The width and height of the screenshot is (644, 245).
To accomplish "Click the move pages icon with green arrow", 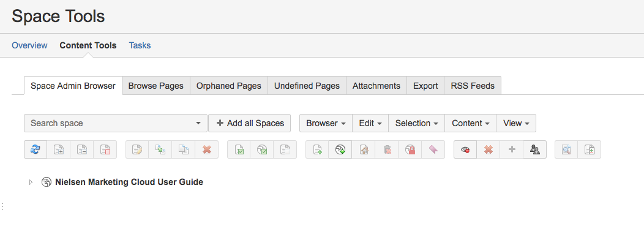I will coord(160,149).
